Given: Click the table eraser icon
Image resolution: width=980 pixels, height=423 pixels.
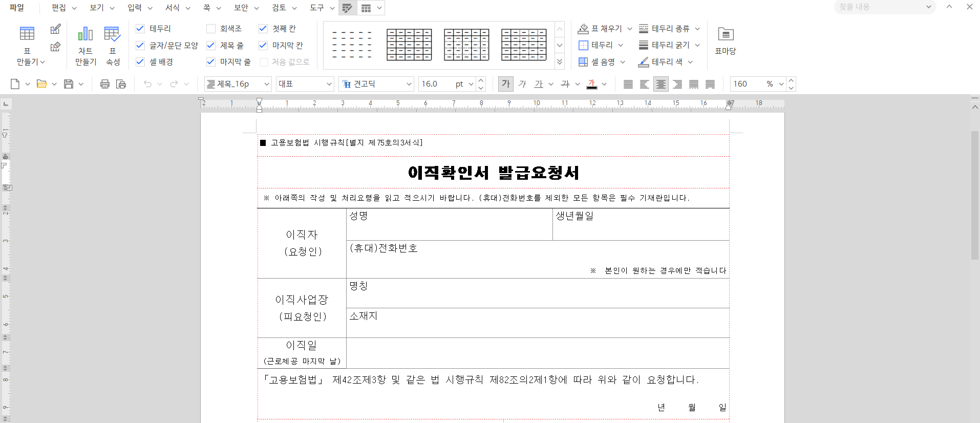Looking at the screenshot, I should [55, 47].
